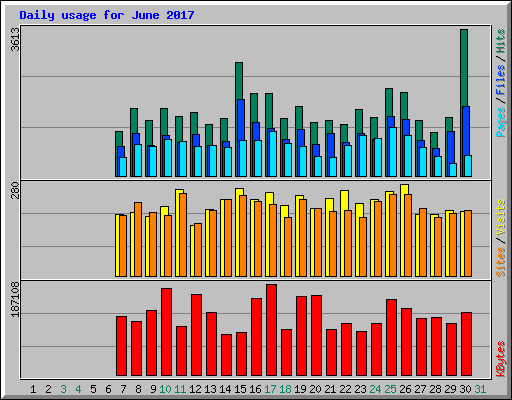Click day label 26 on the x-axis

(x=405, y=389)
